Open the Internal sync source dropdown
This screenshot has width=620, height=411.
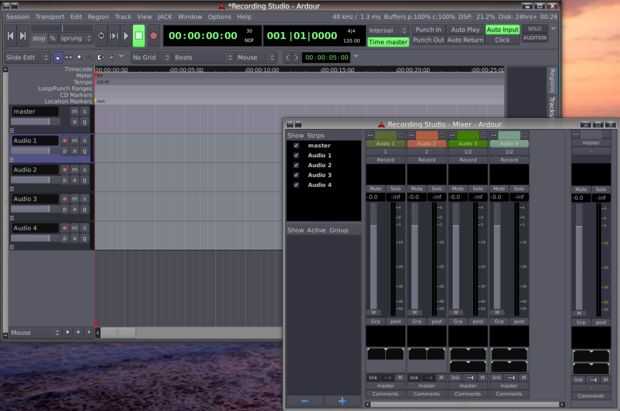[388, 30]
